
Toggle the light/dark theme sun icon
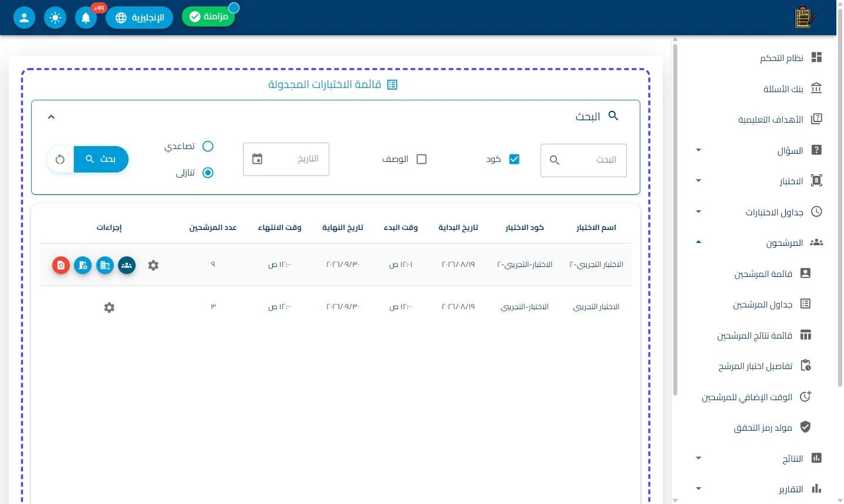click(55, 18)
